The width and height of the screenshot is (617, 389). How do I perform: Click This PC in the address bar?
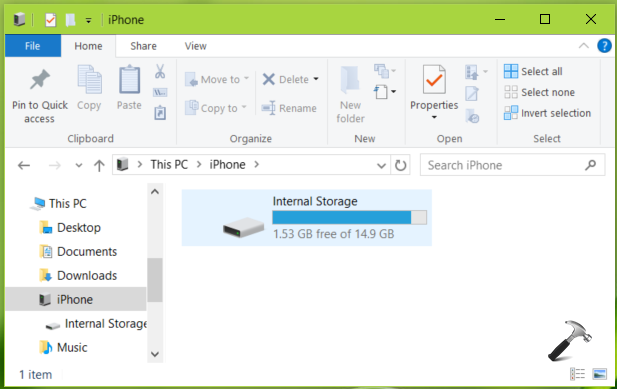[x=169, y=164]
